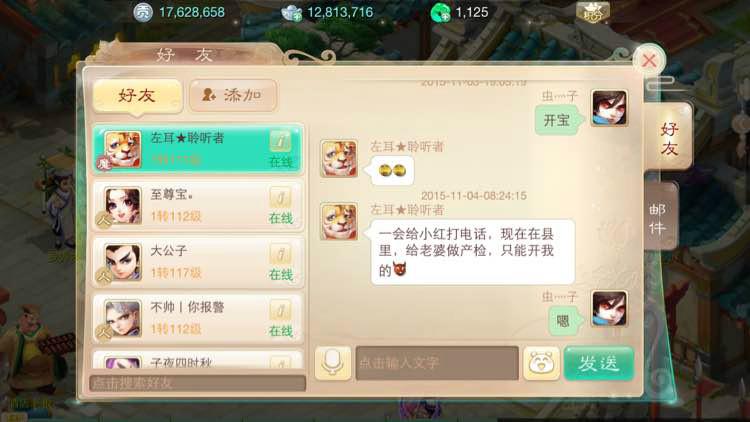This screenshot has height=422, width=750.
Task: Click the info icon for 至尊宝
Action: click(280, 197)
